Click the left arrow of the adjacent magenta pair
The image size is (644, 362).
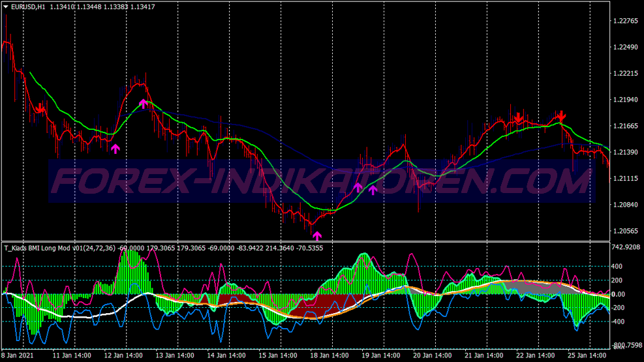358,188
